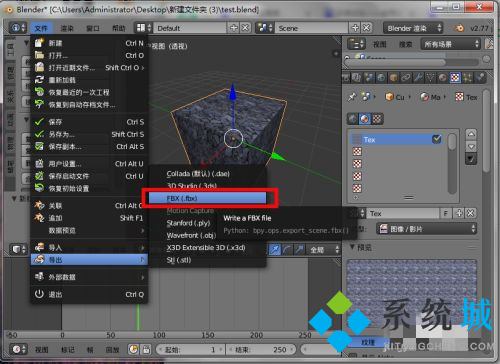Open the Info editor type selector icon
The width and height of the screenshot is (500, 364).
click(17, 28)
